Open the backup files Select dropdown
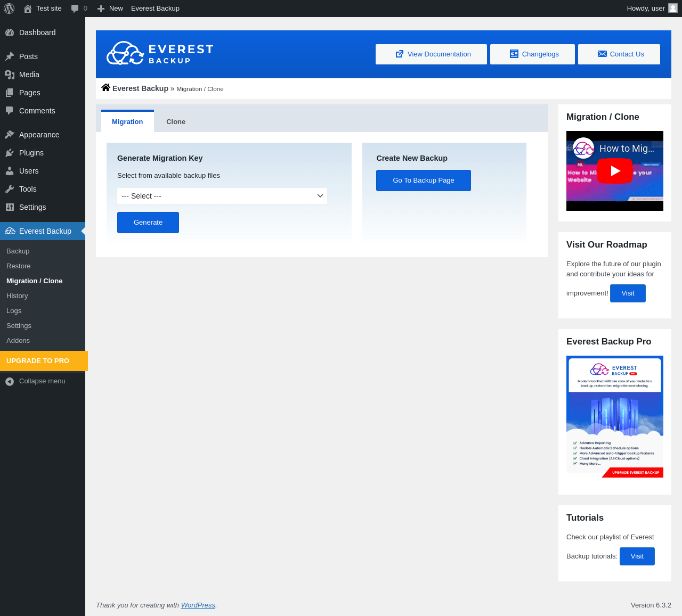This screenshot has height=616, width=682. tap(222, 196)
